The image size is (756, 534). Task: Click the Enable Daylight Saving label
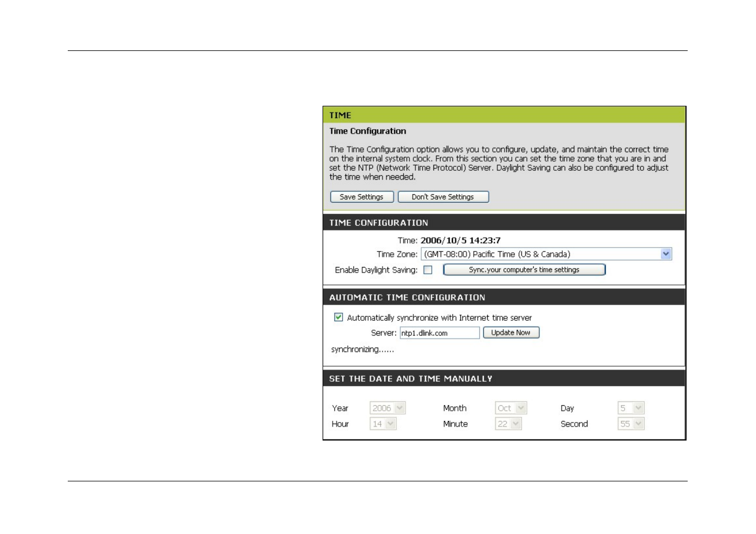click(x=376, y=270)
